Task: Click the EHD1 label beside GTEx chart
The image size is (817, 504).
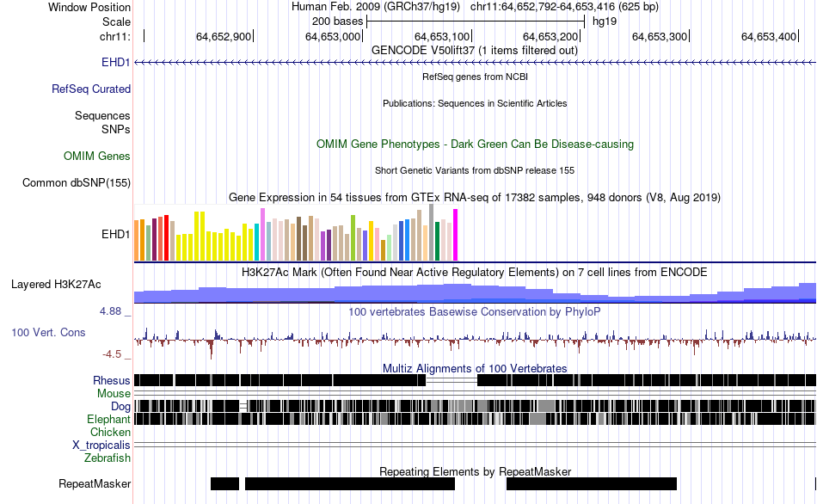Action: coord(116,235)
